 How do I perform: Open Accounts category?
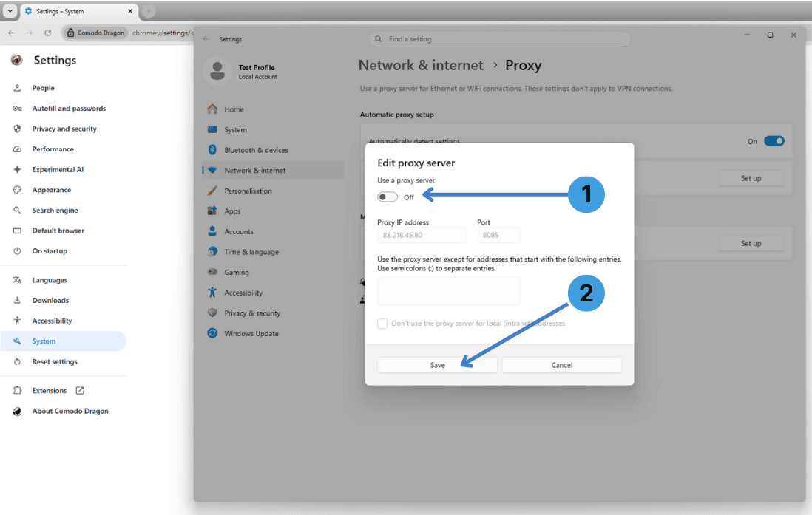(273, 231)
